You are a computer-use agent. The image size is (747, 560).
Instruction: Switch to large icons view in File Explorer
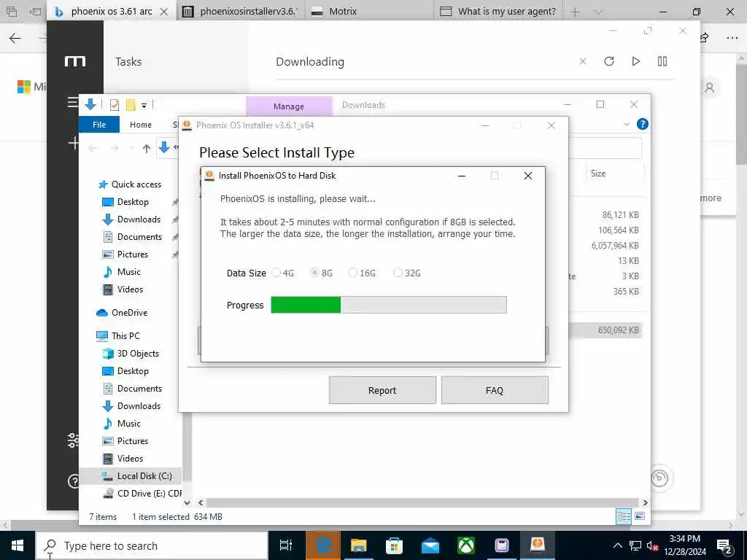640,516
